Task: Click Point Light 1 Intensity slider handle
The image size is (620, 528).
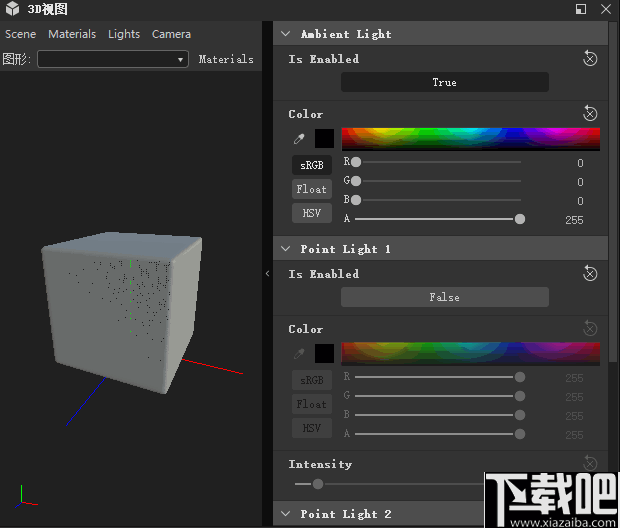Action: click(x=318, y=484)
